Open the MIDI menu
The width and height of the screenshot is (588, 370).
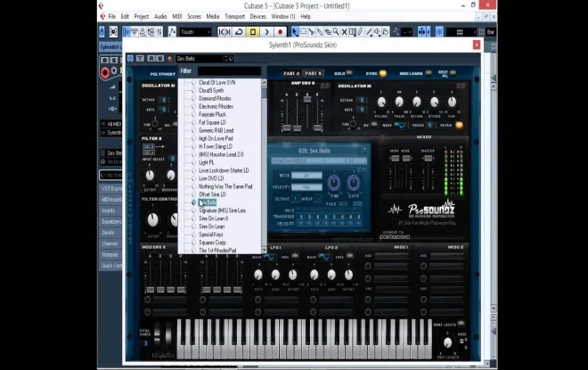click(x=177, y=17)
